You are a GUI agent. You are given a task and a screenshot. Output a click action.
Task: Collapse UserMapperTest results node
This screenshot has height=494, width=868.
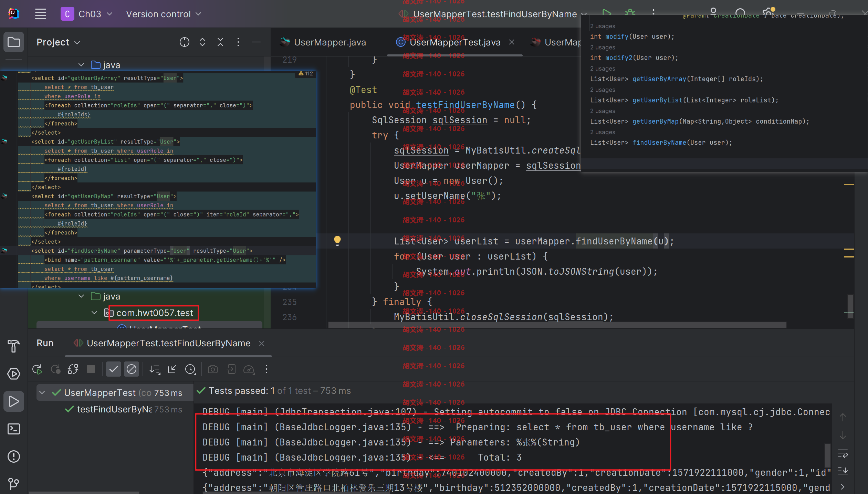[42, 393]
